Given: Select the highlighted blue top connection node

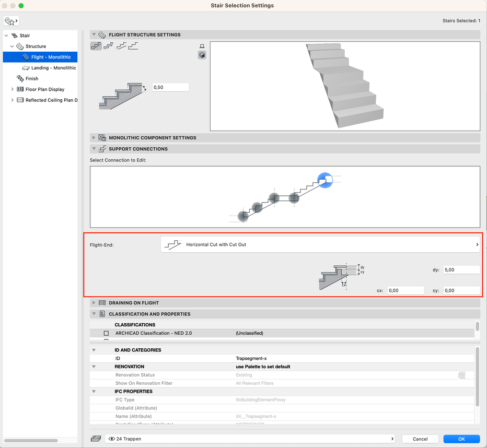Looking at the screenshot, I should [325, 180].
